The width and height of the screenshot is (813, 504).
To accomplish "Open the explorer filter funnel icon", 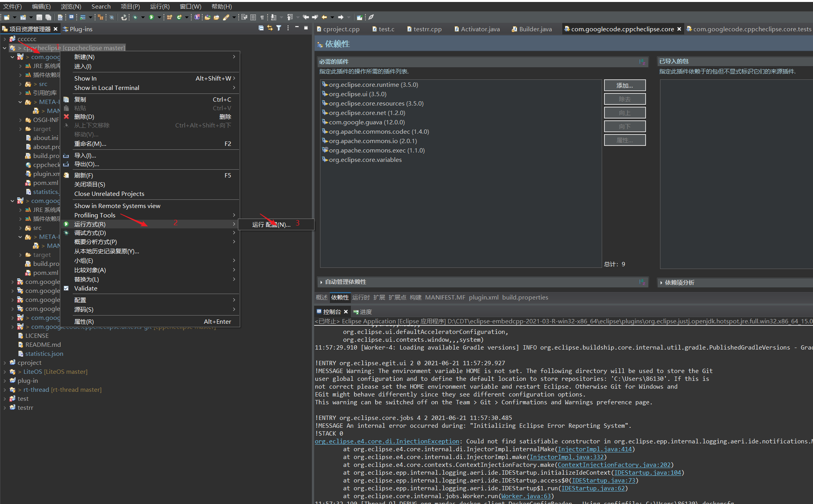I will tap(279, 28).
